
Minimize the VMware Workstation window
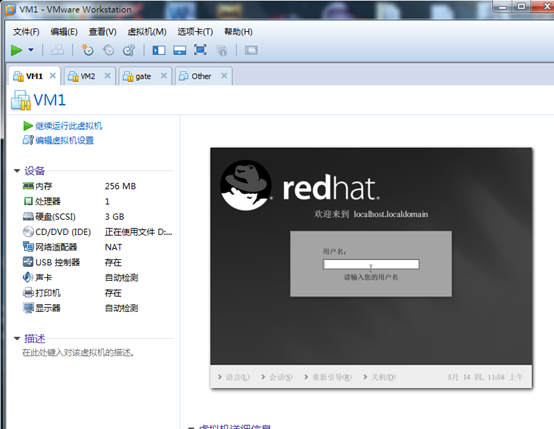(x=503, y=6)
